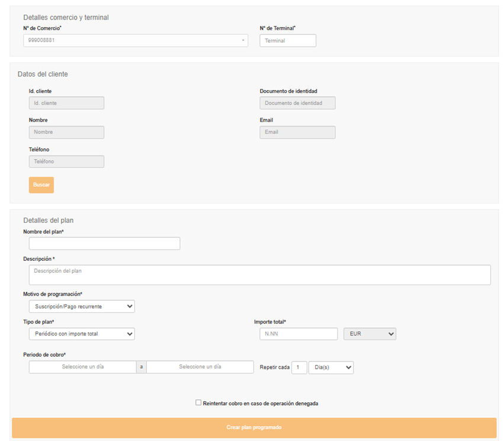Focus the Email input field
Image resolution: width=504 pixels, height=441 pixels.
tap(297, 132)
